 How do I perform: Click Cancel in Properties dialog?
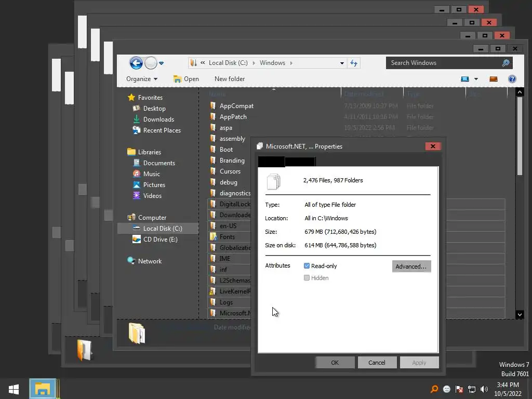377,362
